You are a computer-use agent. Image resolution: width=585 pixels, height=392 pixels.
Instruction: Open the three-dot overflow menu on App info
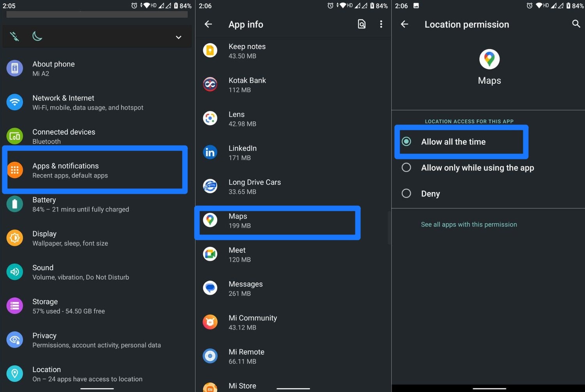[381, 24]
